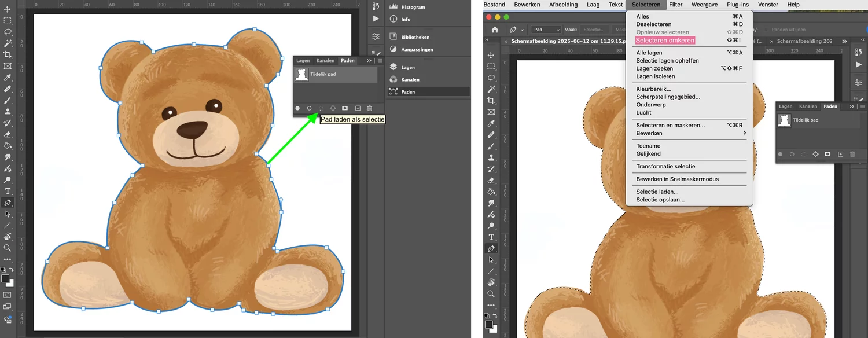Viewport: 868px width, 338px height.
Task: Choose 'Selecteren omkeren' from the menu
Action: [x=665, y=40]
